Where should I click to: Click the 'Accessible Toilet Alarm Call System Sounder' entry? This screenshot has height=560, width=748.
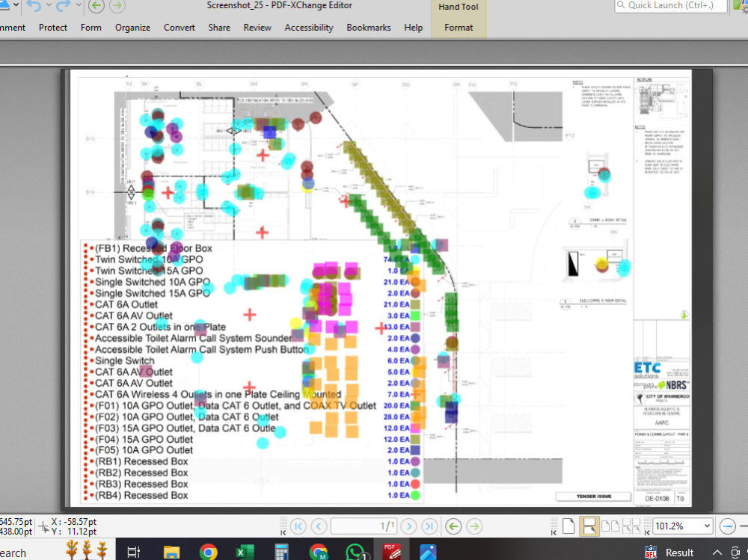point(193,338)
